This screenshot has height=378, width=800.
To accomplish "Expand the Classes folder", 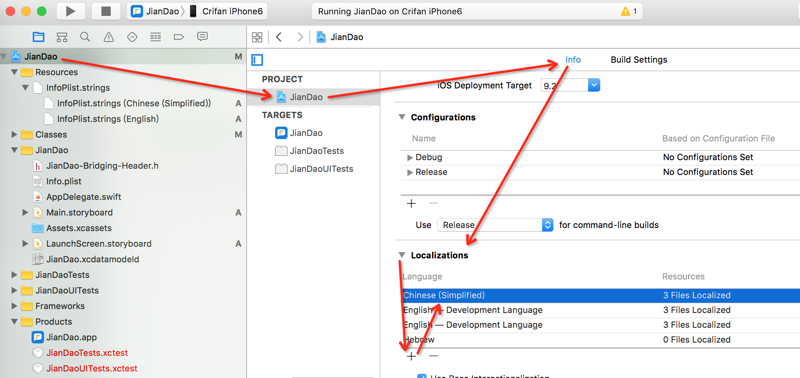I will click(14, 135).
